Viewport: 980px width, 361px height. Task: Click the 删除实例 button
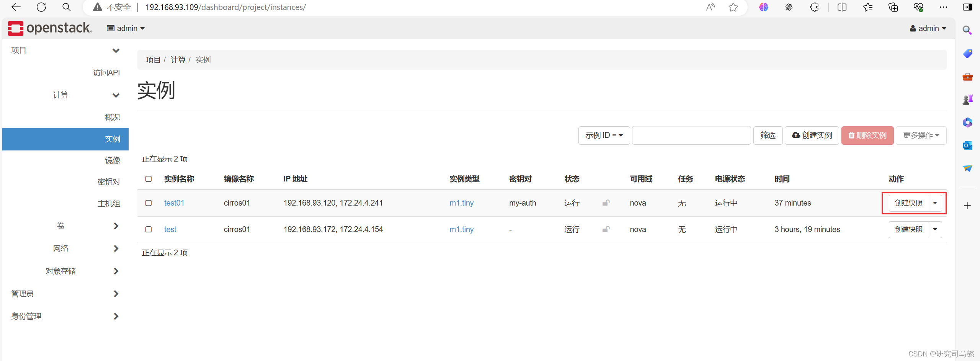[x=867, y=135]
